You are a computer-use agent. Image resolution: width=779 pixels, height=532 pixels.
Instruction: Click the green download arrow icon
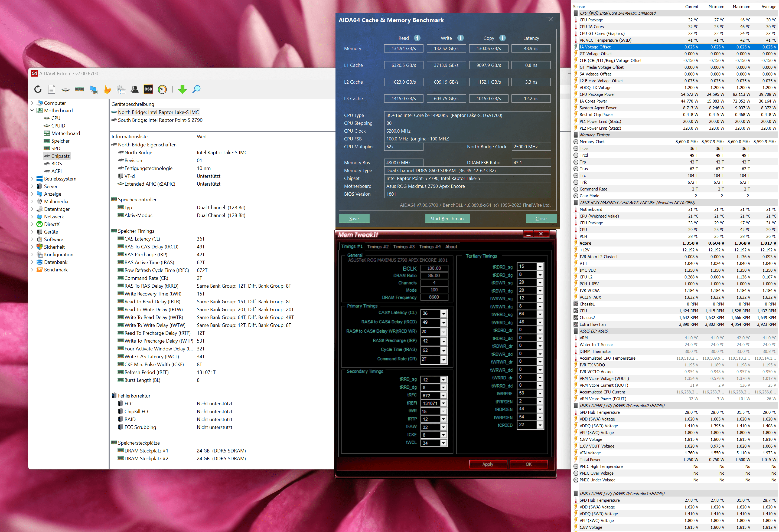(x=182, y=89)
